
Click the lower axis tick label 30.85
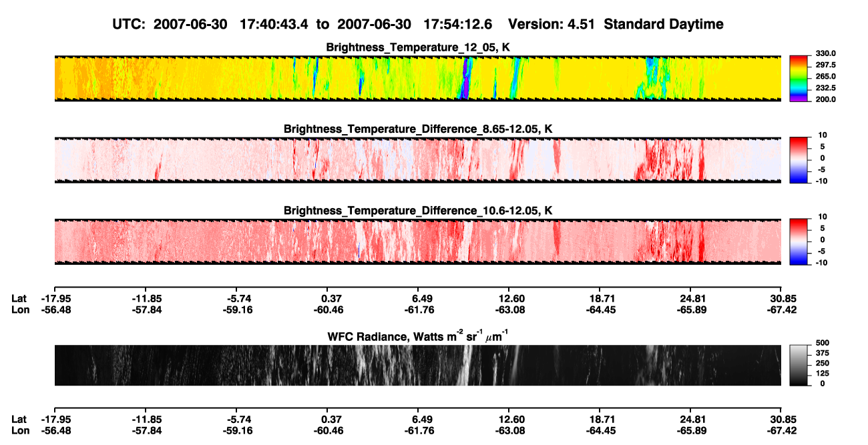(781, 420)
